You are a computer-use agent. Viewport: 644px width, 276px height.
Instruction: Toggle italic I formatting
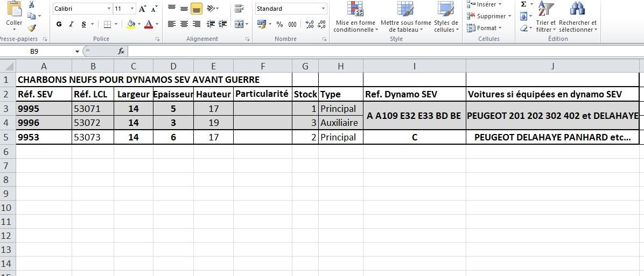tap(71, 24)
